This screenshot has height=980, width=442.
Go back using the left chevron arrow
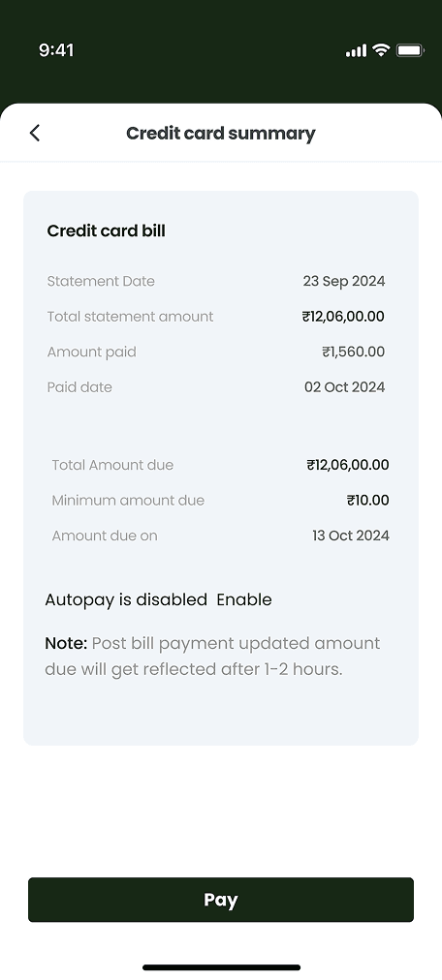[34, 133]
